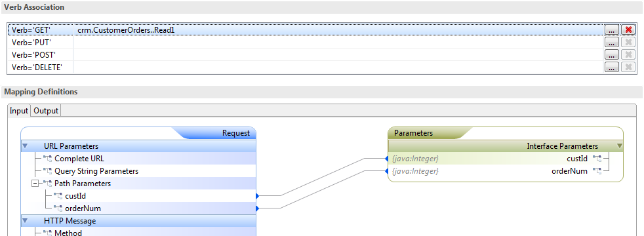
Task: Open browse button for DELETE verb row
Action: [612, 68]
